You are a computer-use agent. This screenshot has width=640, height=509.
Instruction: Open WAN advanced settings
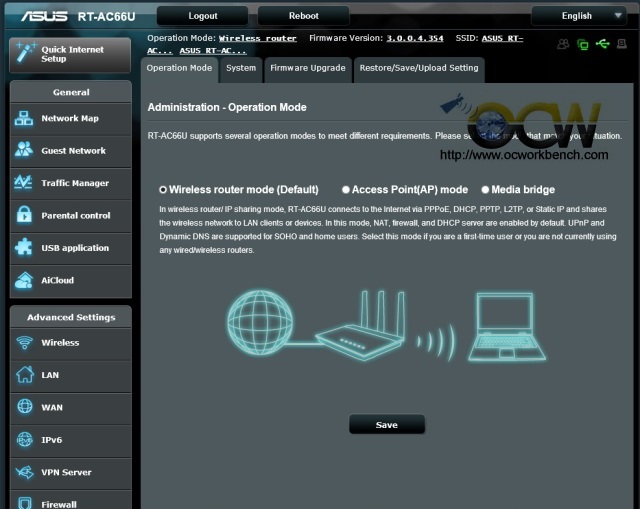coord(71,408)
